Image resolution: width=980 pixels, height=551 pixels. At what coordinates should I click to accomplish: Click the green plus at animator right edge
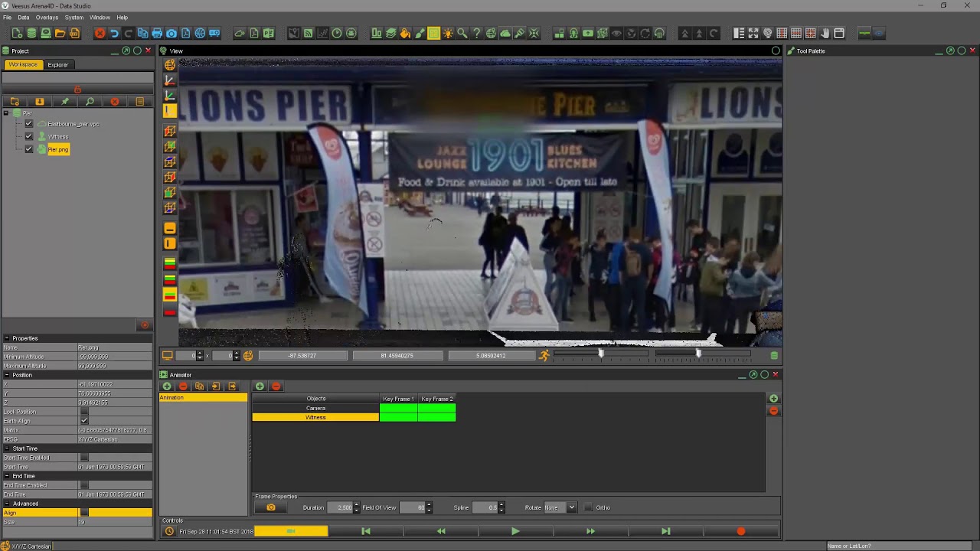click(773, 399)
